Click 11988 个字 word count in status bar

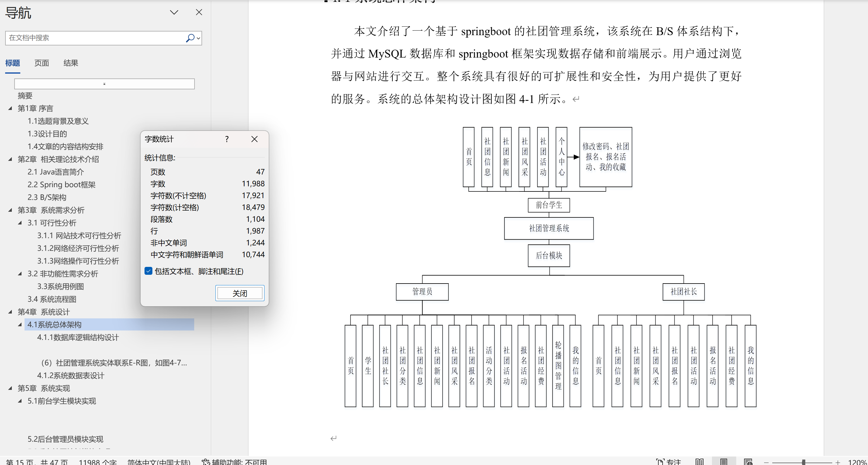point(98,462)
